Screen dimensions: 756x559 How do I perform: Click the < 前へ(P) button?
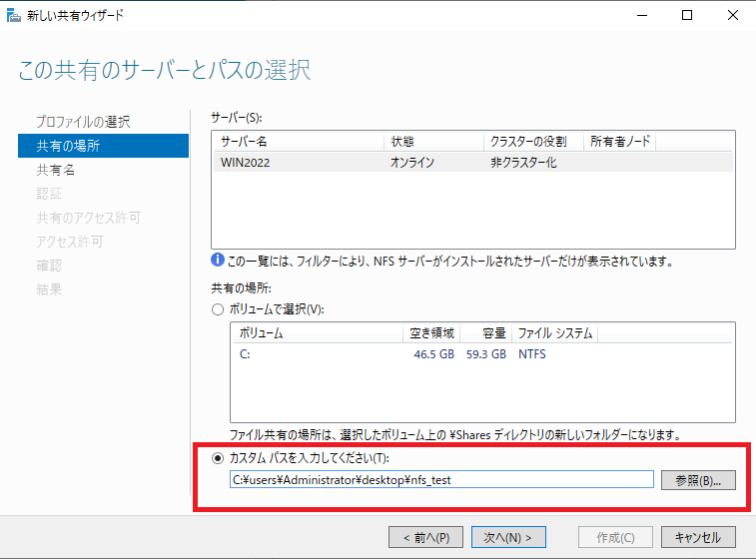click(425, 537)
